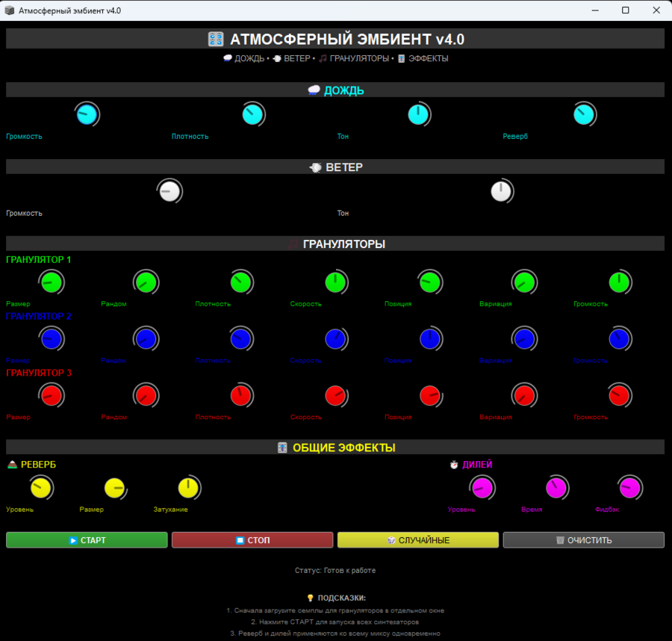The height and width of the screenshot is (641, 672).
Task: Click the delay Уровень magenta knob
Action: pyautogui.click(x=482, y=488)
